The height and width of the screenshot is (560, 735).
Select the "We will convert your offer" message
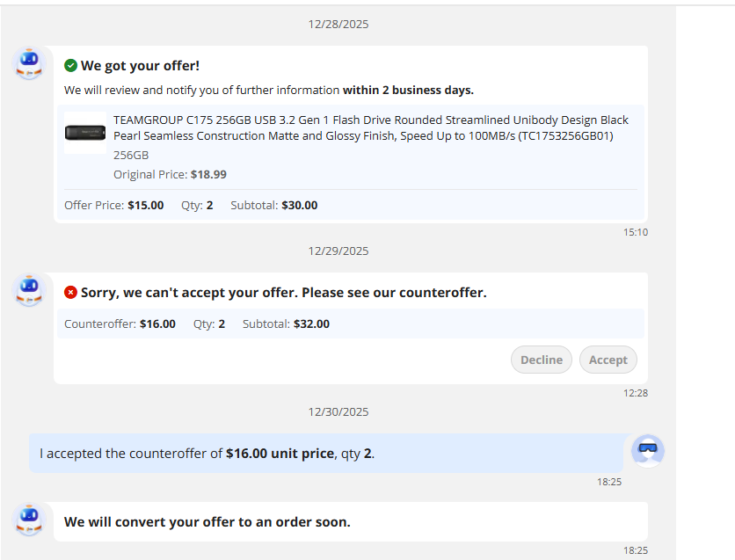click(x=207, y=522)
